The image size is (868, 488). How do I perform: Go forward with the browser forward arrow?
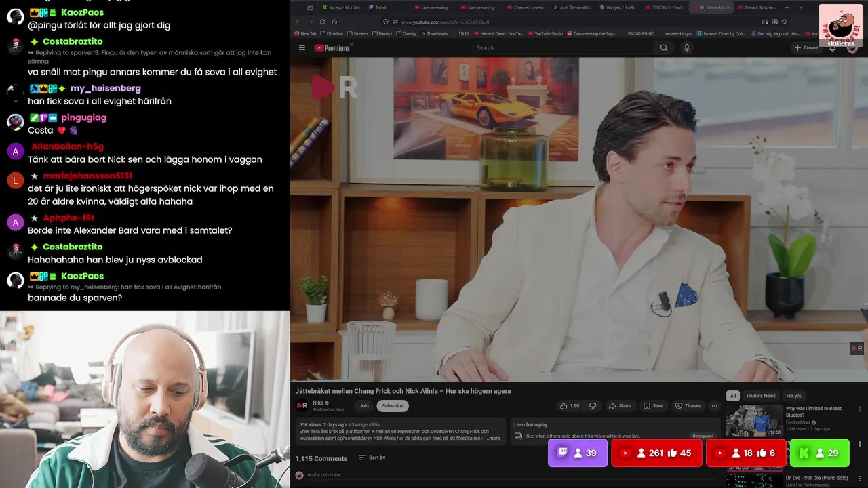point(310,22)
